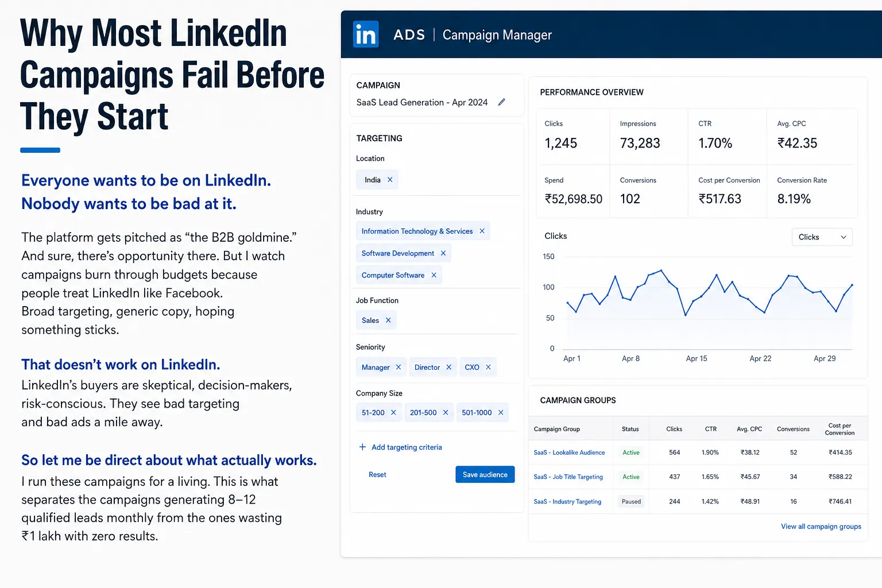Viewport: 882px width, 588px height.
Task: Click the plus icon to add criteria
Action: (362, 447)
